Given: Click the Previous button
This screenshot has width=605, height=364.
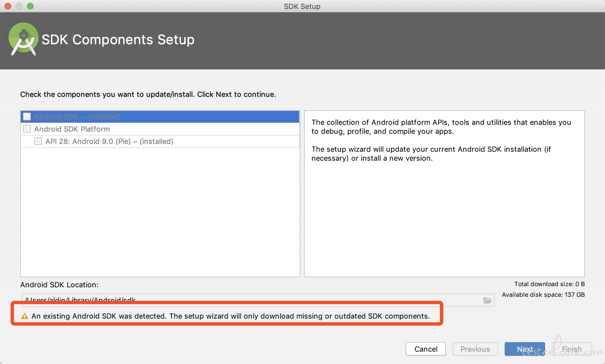Looking at the screenshot, I should 475,349.
